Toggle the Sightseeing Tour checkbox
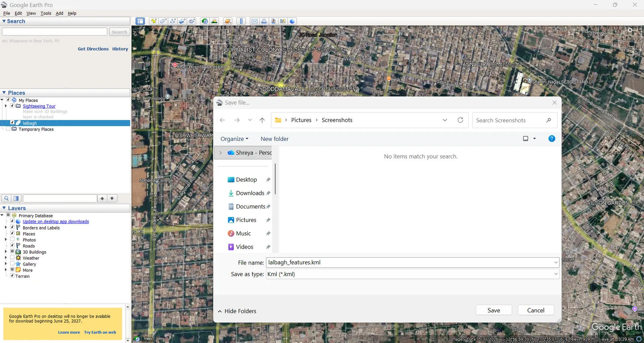Viewport: 644px width, 343px height. [x=12, y=106]
